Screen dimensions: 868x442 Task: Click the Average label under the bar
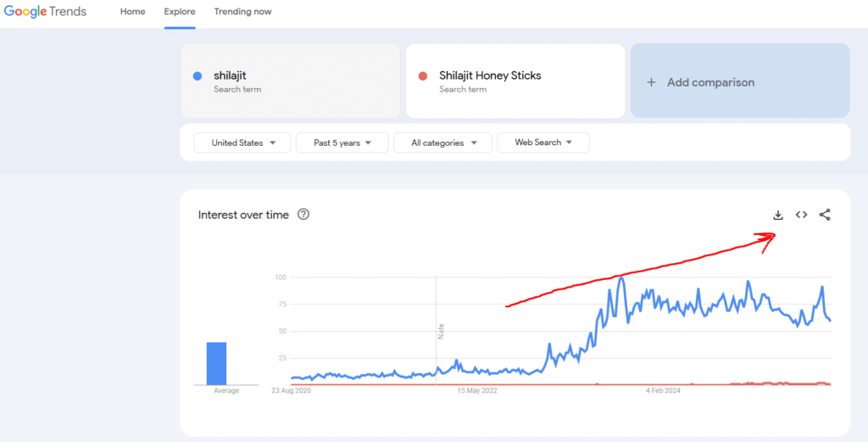(226, 391)
